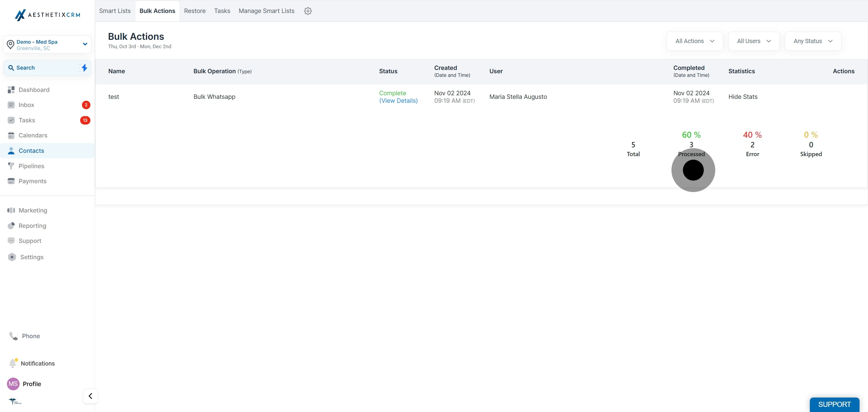The image size is (868, 412).
Task: Open the Phone dialer icon
Action: 14,336
